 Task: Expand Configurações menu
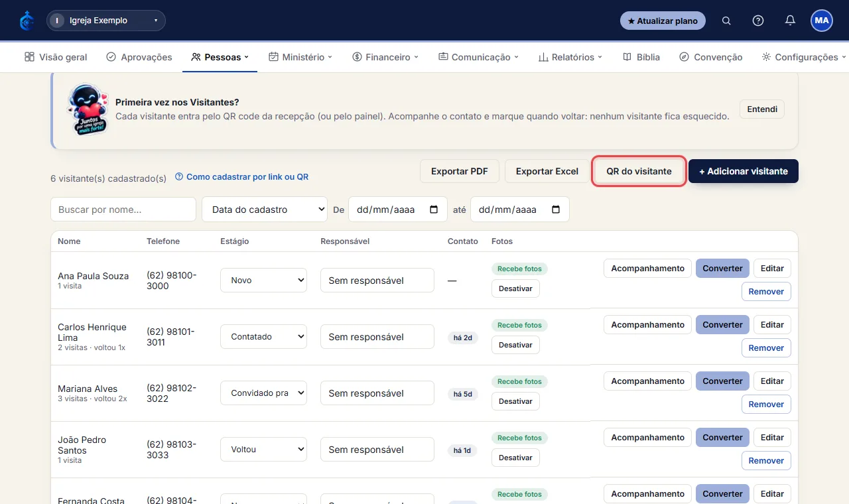[x=804, y=57]
